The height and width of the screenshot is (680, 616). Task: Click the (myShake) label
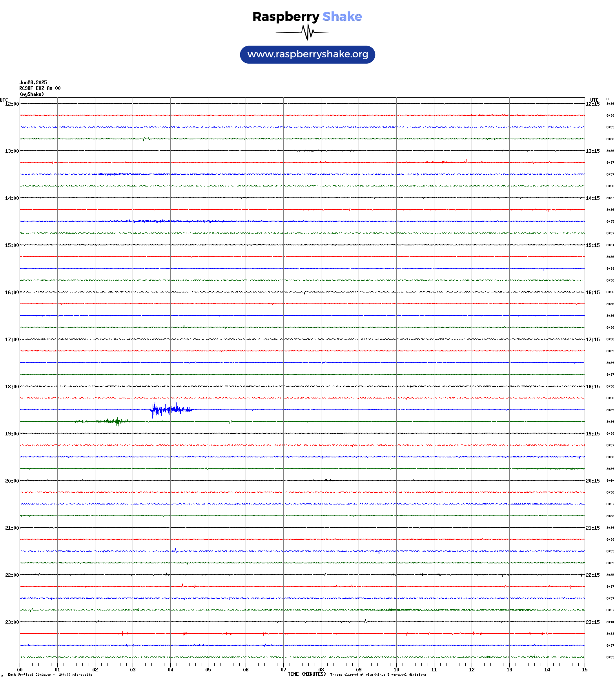point(32,94)
